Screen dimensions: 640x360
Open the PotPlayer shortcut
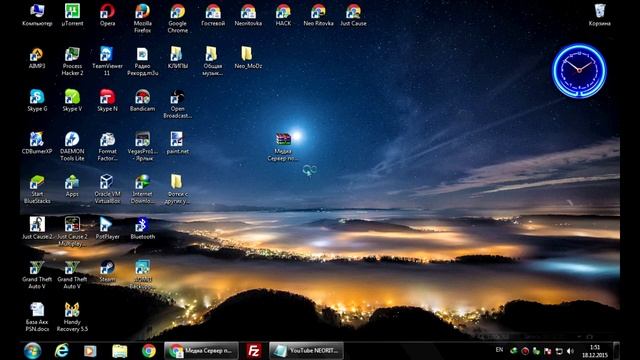107,228
